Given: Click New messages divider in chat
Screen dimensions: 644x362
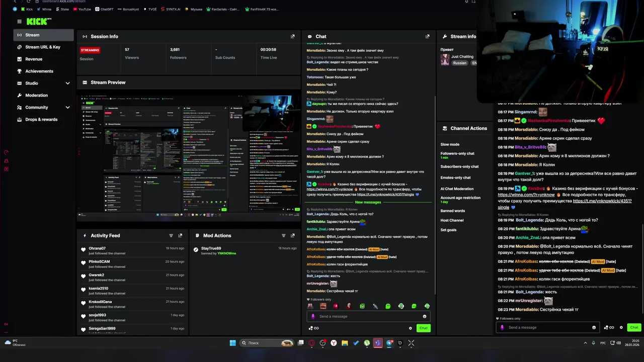Looking at the screenshot, I should click(368, 202).
